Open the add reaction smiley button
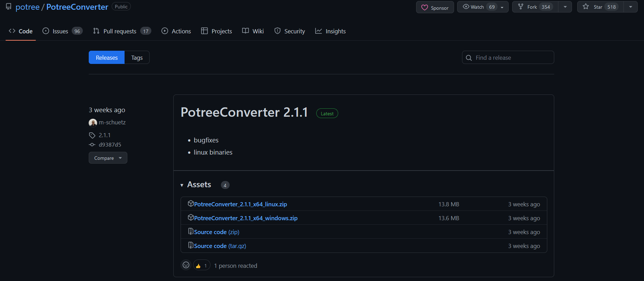The width and height of the screenshot is (644, 281). pos(186,265)
